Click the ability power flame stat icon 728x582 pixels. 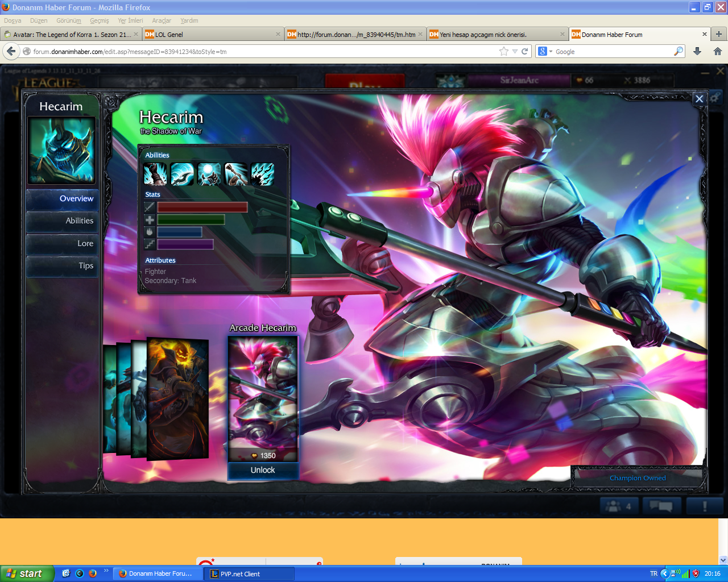(x=150, y=232)
